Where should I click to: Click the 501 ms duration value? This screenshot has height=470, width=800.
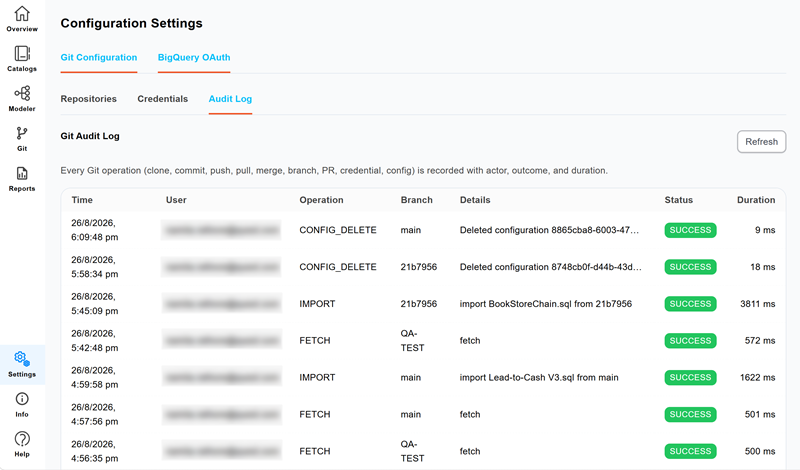click(760, 414)
